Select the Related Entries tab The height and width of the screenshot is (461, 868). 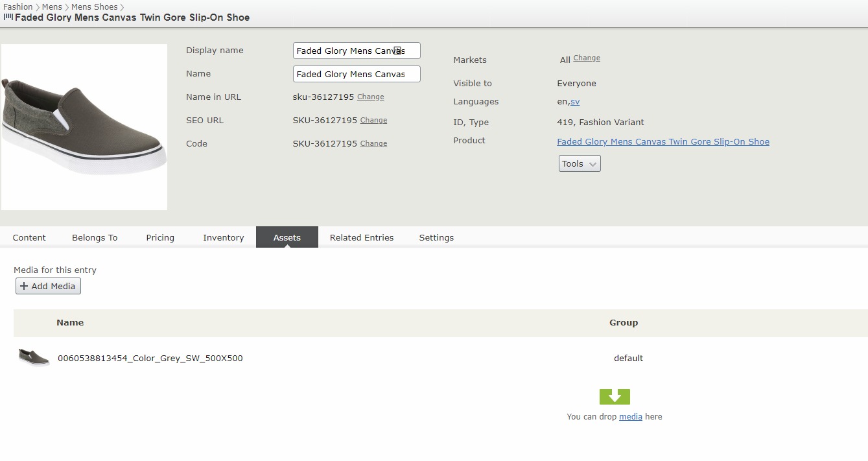tap(362, 237)
